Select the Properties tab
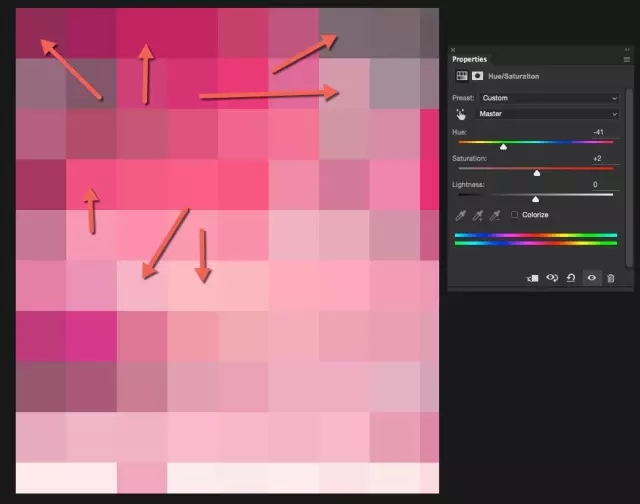The width and height of the screenshot is (640, 504). [469, 59]
